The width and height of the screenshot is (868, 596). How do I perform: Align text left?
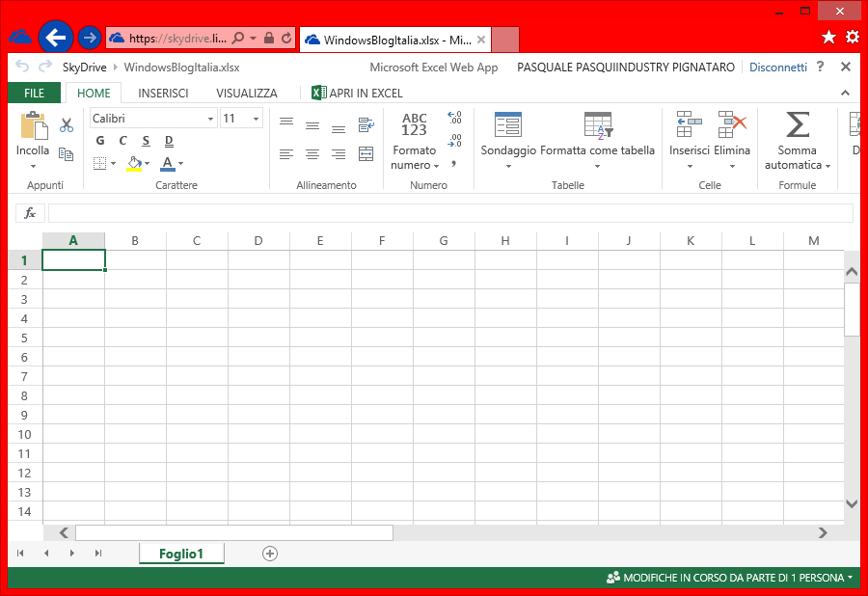point(286,154)
